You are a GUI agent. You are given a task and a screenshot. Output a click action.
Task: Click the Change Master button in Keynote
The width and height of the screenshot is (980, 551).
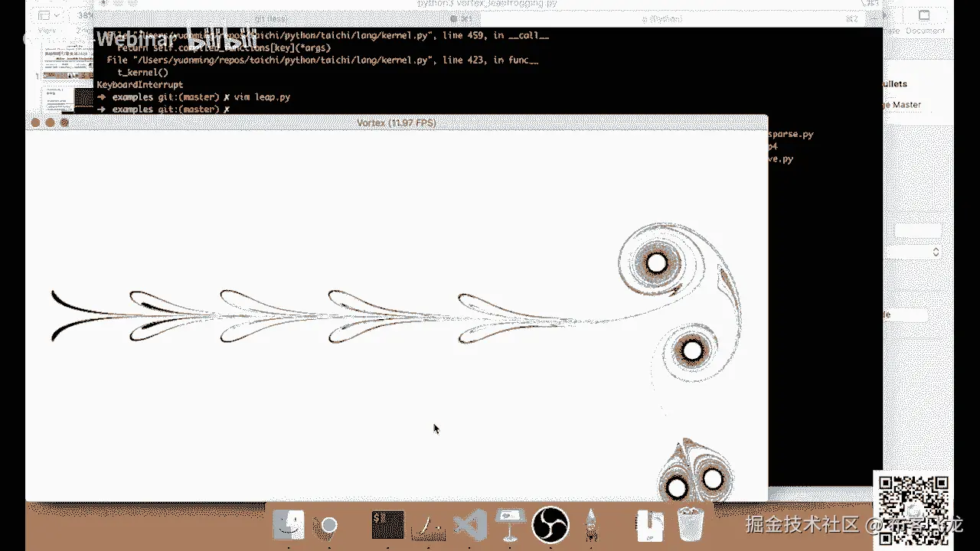(902, 105)
